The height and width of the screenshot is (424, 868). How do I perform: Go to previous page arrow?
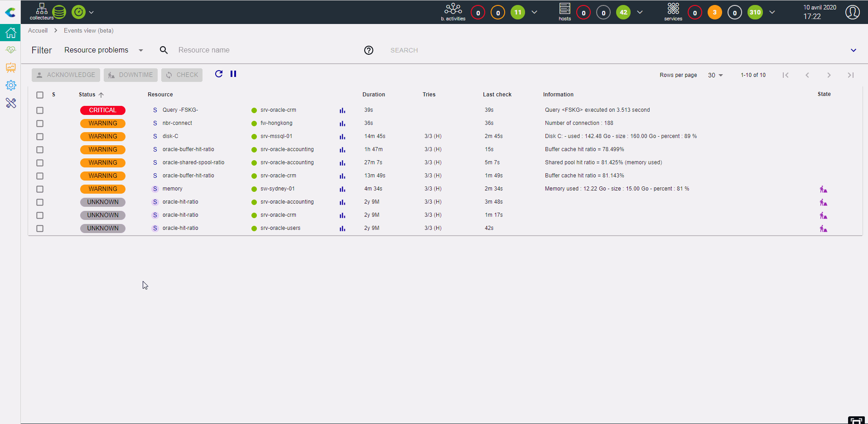coord(807,75)
